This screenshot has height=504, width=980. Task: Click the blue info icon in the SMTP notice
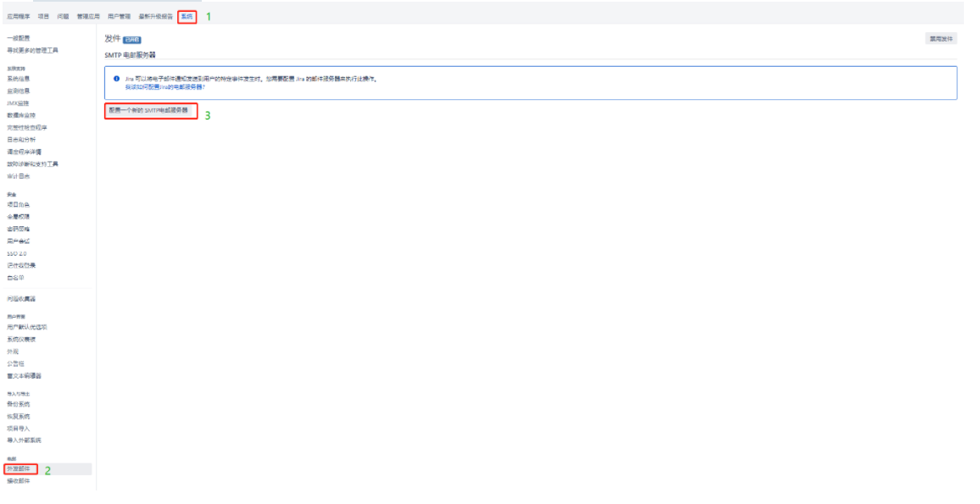(x=116, y=80)
